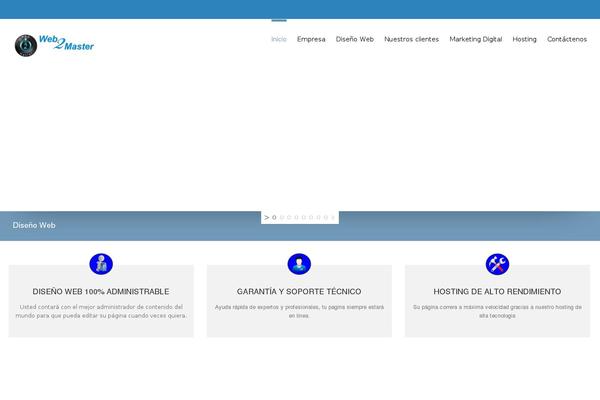600x400 pixels.
Task: Open the Marketing Digital menu
Action: coord(476,39)
